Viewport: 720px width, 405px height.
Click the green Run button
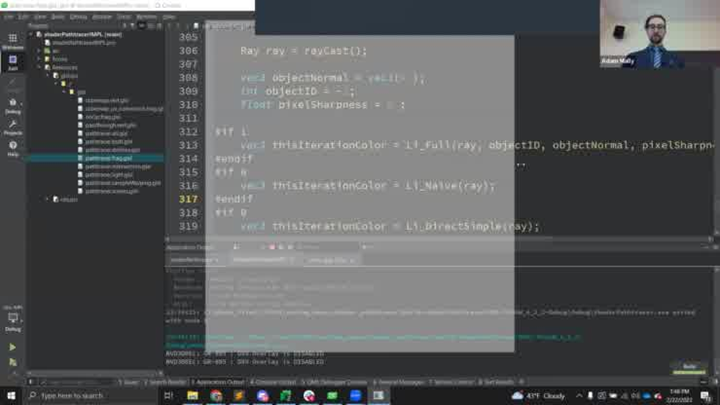point(12,347)
